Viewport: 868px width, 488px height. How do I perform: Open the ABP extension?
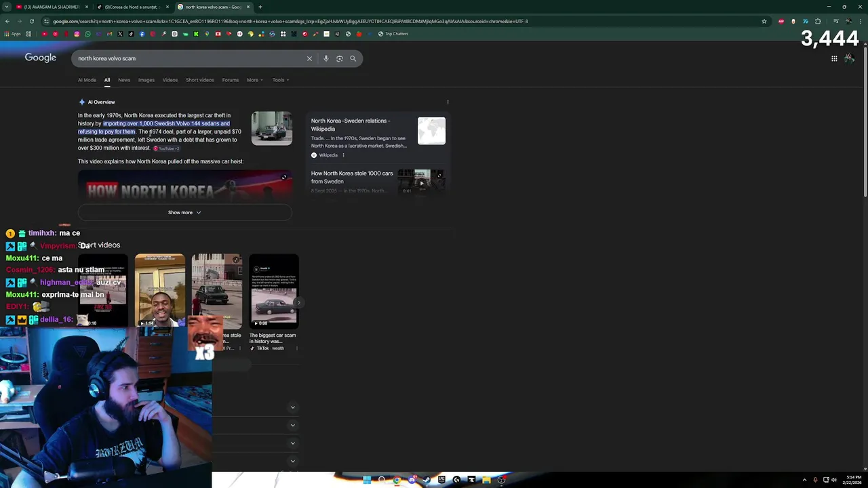tap(781, 21)
